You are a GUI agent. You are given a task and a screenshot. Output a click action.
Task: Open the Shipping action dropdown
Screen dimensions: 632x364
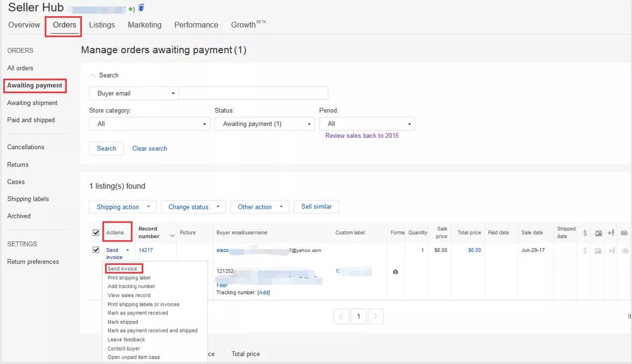pos(122,207)
